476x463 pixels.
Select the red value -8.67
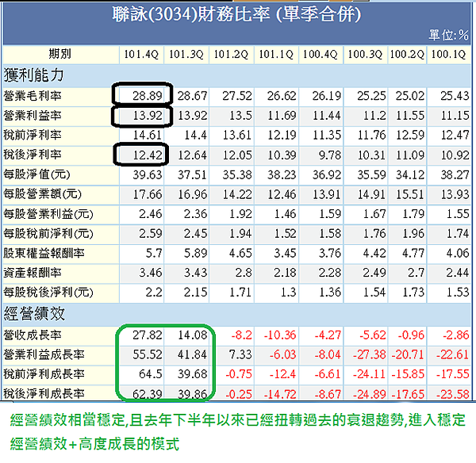327,394
